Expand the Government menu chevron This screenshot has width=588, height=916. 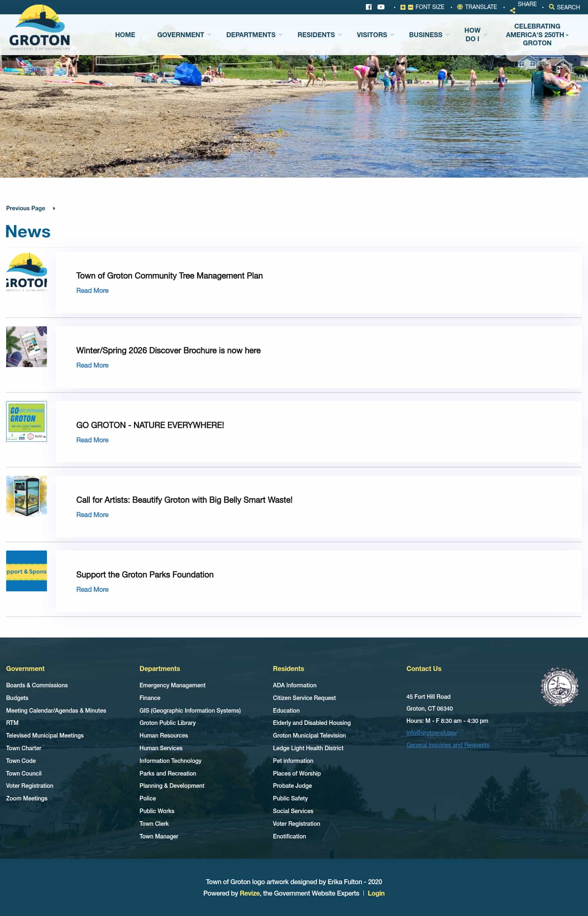point(209,35)
